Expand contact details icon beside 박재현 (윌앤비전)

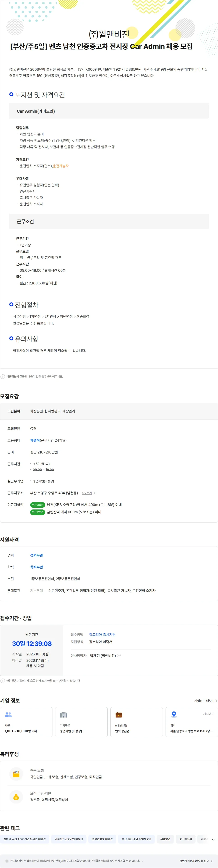tap(119, 655)
